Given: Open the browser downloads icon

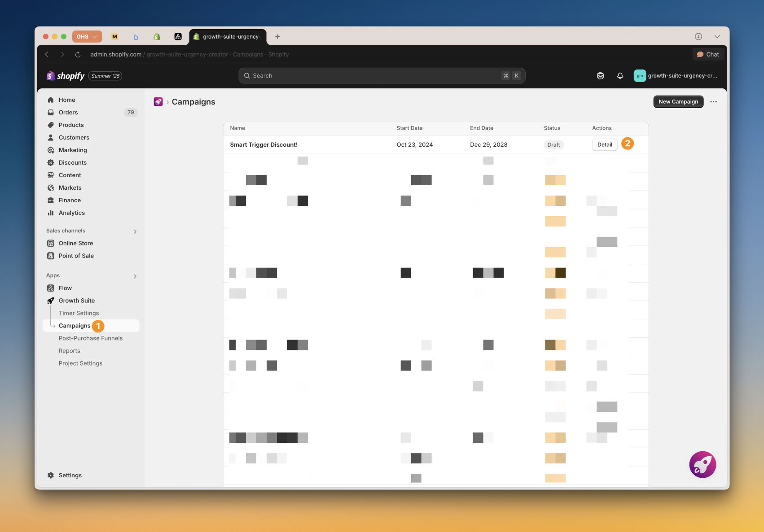Looking at the screenshot, I should coord(698,37).
